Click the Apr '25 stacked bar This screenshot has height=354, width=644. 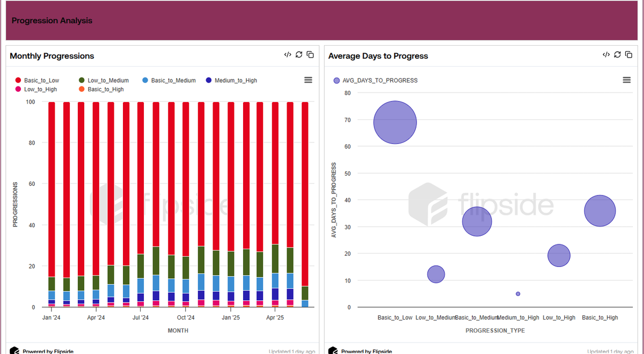275,204
